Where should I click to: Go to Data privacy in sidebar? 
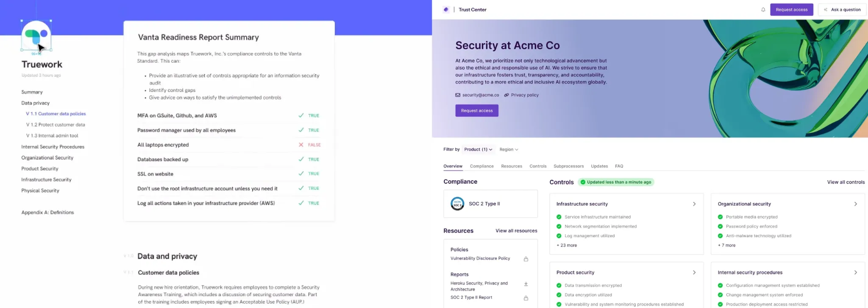35,103
